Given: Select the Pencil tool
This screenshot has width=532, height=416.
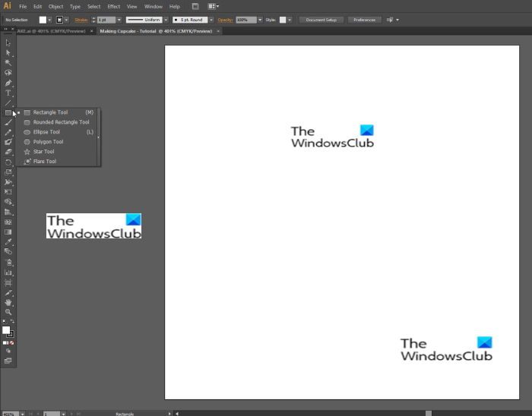Looking at the screenshot, I should [x=8, y=132].
